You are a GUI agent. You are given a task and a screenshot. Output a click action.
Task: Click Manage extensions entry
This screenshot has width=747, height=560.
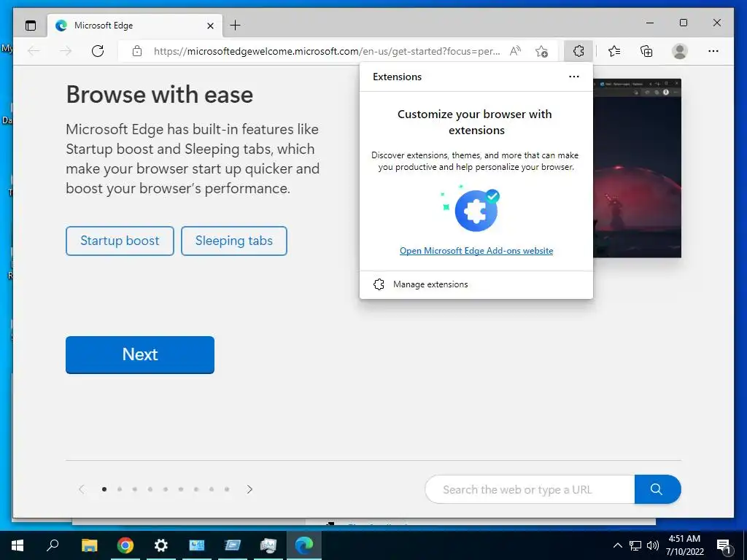[476, 284]
